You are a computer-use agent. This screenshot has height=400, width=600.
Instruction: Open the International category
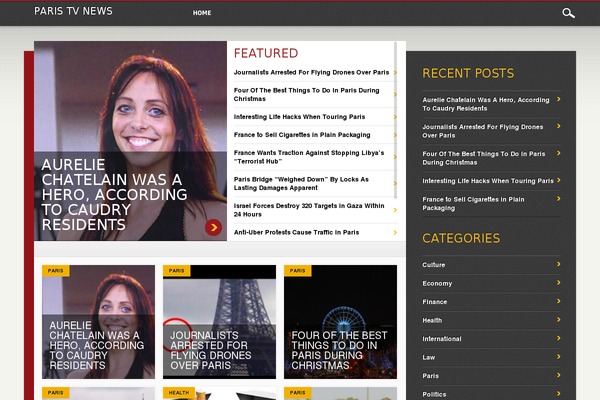(442, 339)
